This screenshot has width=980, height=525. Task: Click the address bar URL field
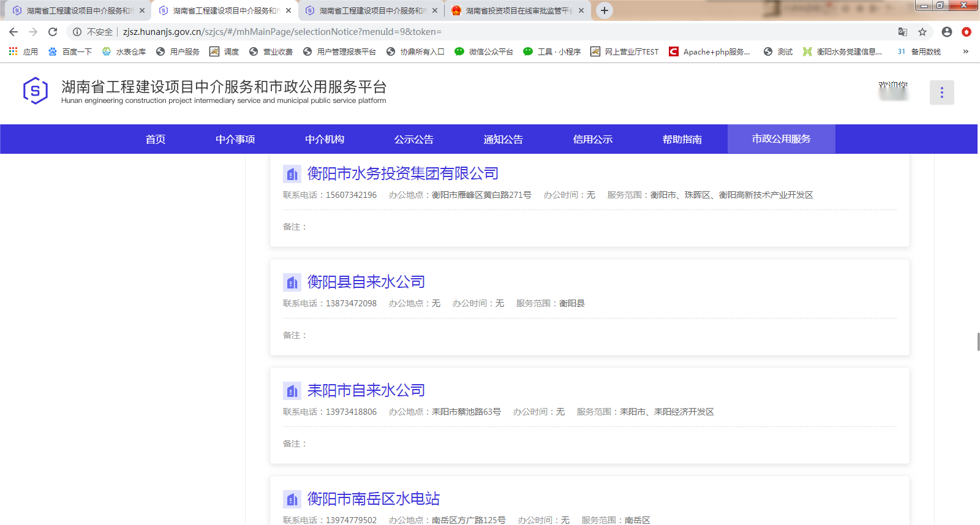point(429,32)
